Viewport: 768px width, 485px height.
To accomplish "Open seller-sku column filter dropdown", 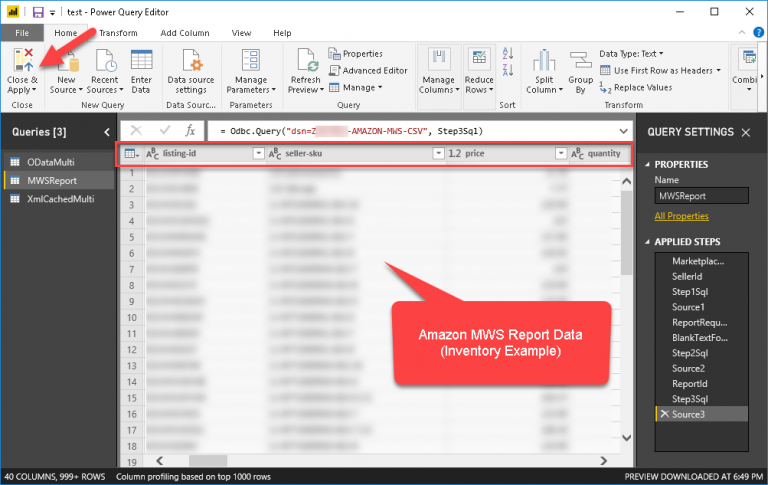I will 438,153.
